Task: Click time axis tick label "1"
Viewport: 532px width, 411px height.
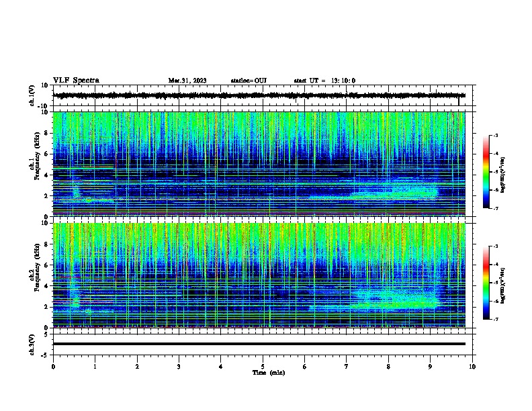Action: click(x=95, y=367)
